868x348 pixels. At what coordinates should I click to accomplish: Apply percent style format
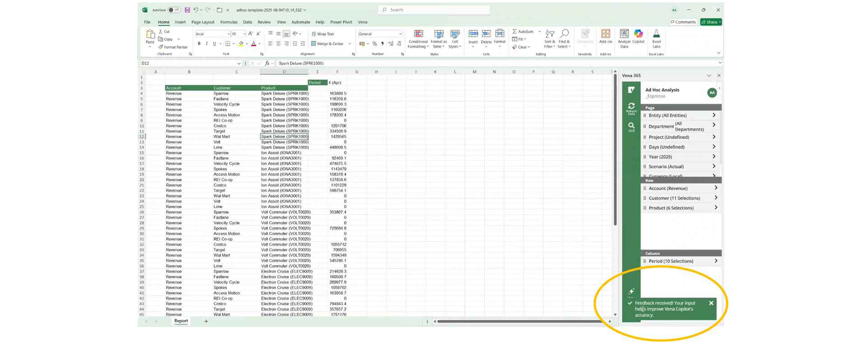click(x=374, y=44)
